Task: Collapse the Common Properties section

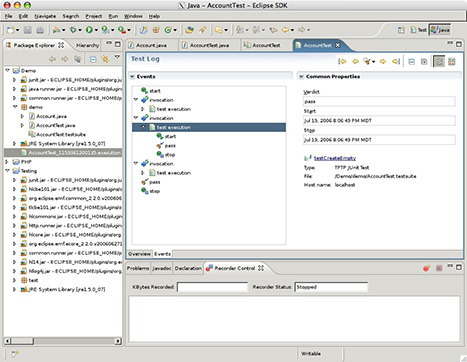Action: click(301, 77)
